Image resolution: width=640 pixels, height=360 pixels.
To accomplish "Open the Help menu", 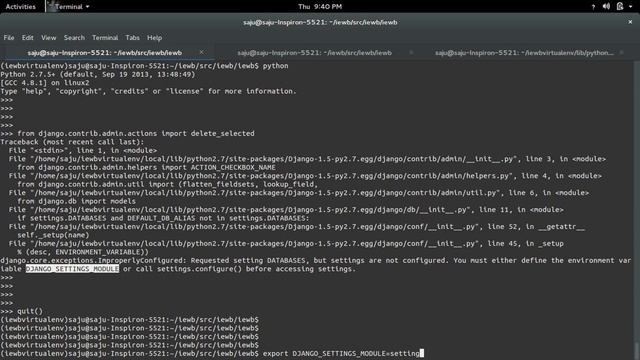I will coord(154,38).
